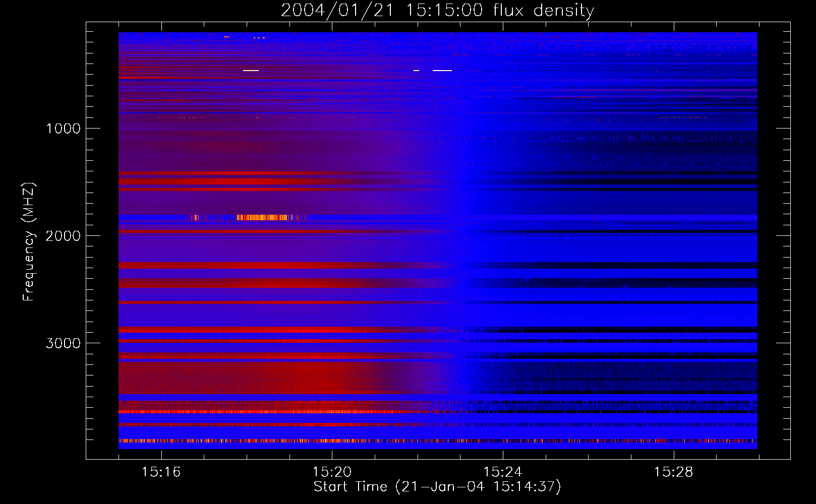Click the 15:24 time tick label
Image resolution: width=816 pixels, height=504 pixels.
tap(503, 472)
